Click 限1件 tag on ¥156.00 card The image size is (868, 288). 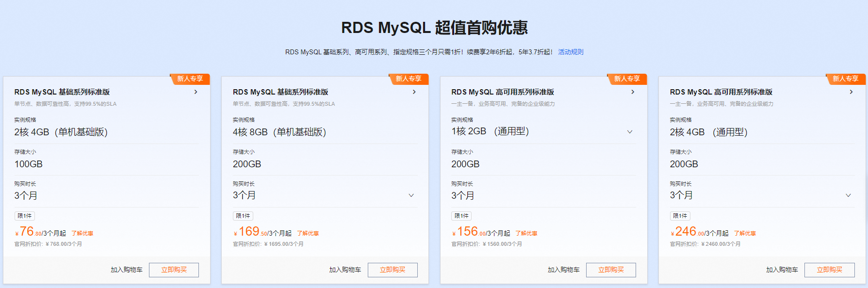462,216
